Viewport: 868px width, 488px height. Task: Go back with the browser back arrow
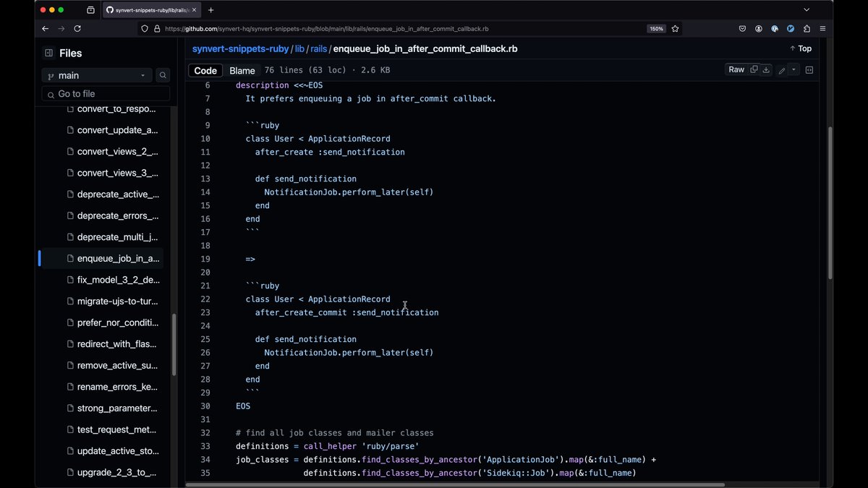pyautogui.click(x=46, y=29)
